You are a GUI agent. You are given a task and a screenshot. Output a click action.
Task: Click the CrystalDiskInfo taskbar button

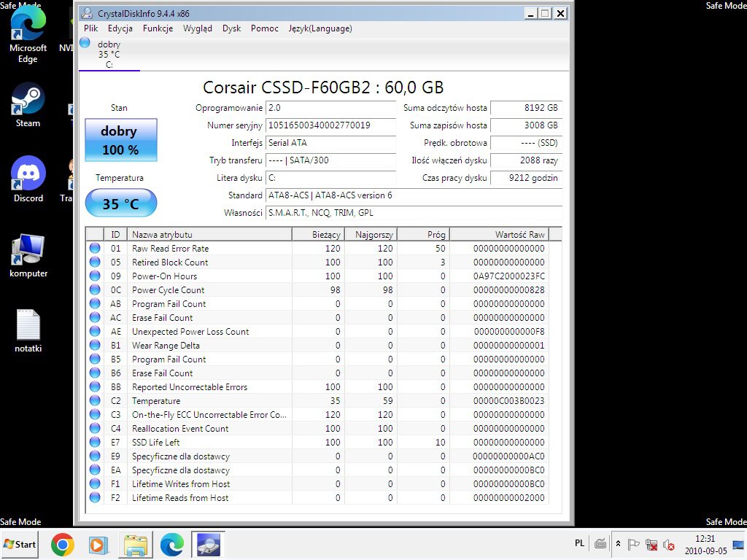pyautogui.click(x=208, y=544)
